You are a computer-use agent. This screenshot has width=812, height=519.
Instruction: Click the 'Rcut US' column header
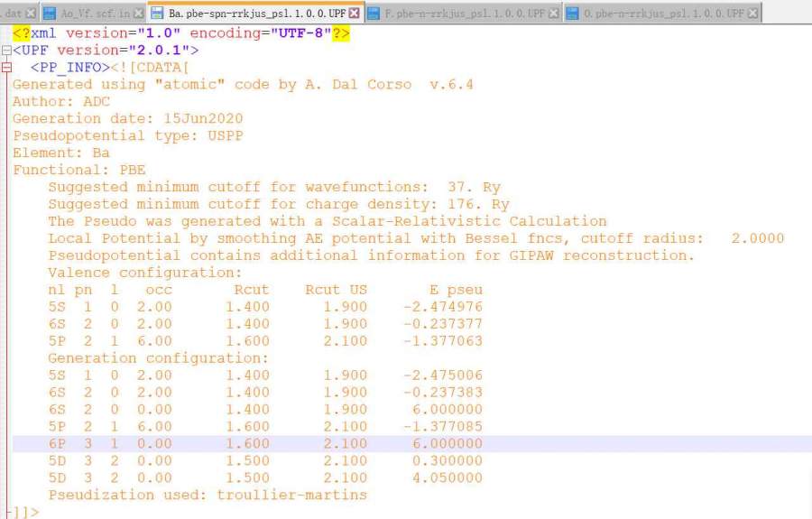click(x=337, y=290)
